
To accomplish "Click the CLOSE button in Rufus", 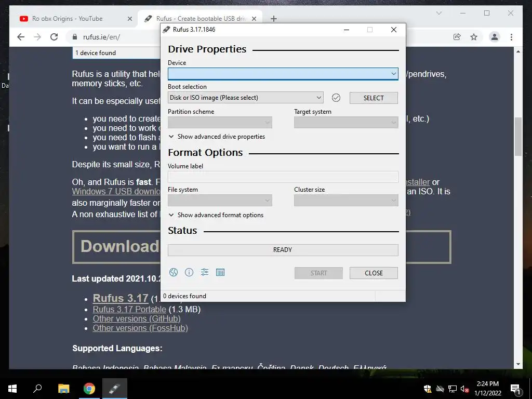I will [x=374, y=273].
